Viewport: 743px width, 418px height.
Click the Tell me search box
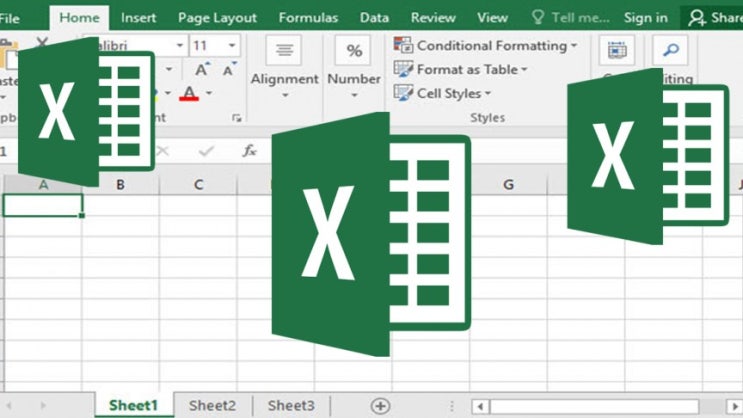[x=571, y=18]
